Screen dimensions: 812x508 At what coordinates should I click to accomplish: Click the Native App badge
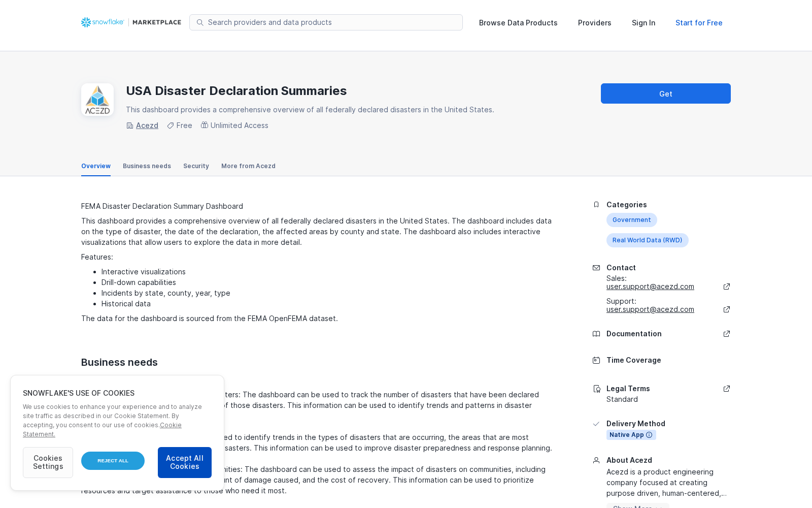631,435
